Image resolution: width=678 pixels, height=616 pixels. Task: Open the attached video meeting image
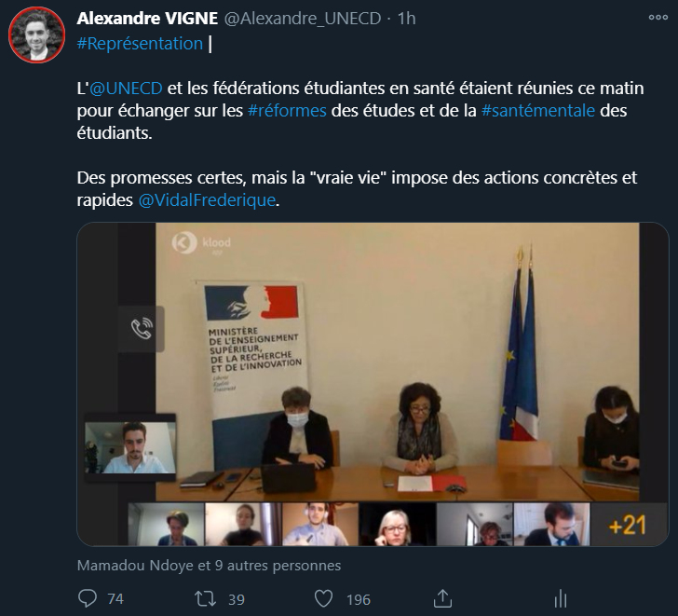[373, 384]
